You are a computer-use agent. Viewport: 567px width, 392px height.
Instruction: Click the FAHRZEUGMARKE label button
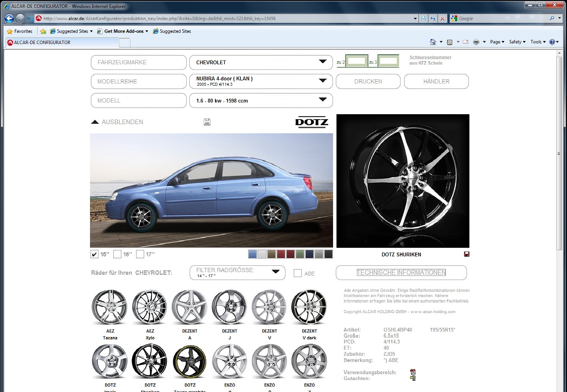[x=139, y=62]
